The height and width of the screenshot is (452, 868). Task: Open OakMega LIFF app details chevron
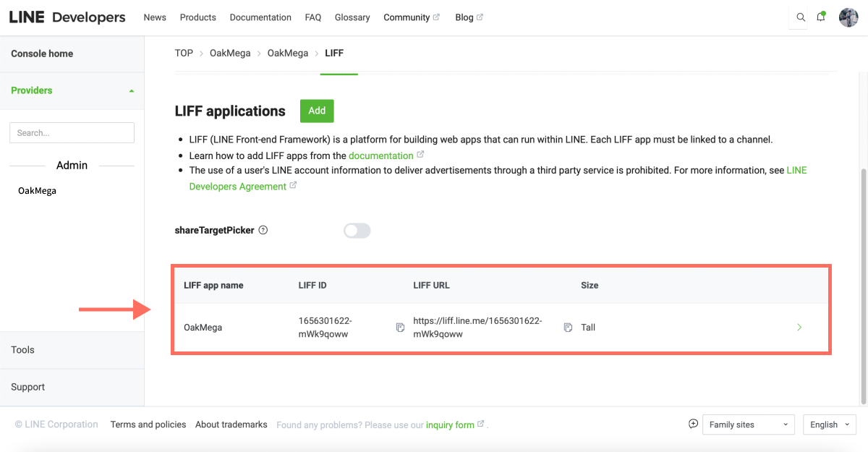[x=799, y=328]
